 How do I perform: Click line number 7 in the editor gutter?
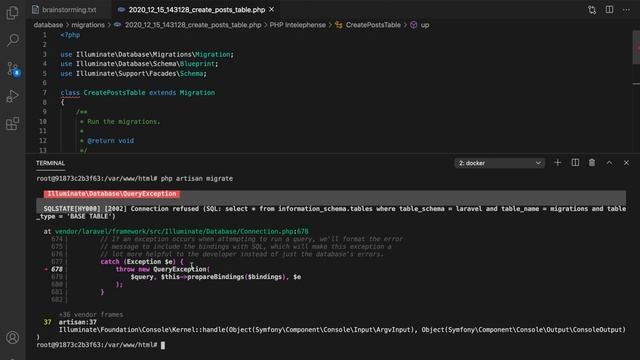(x=44, y=93)
